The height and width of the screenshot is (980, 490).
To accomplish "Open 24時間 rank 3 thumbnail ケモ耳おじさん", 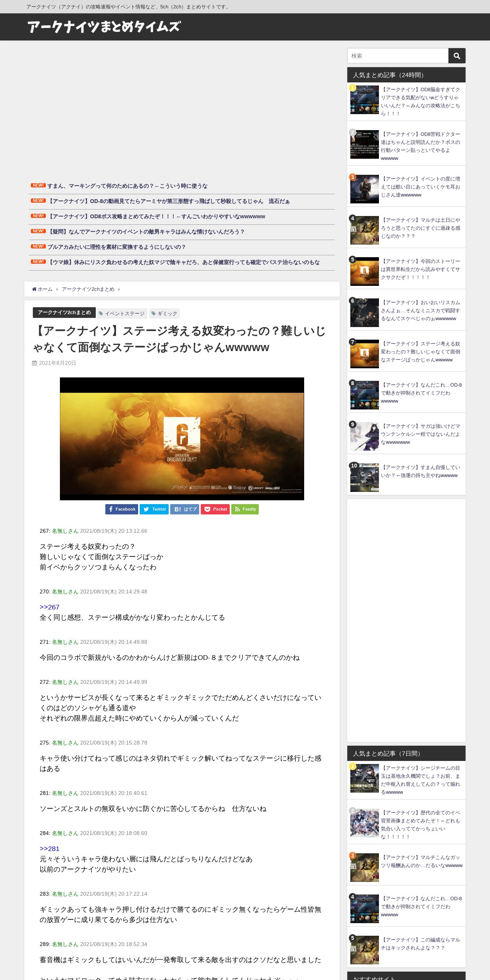I will (364, 189).
